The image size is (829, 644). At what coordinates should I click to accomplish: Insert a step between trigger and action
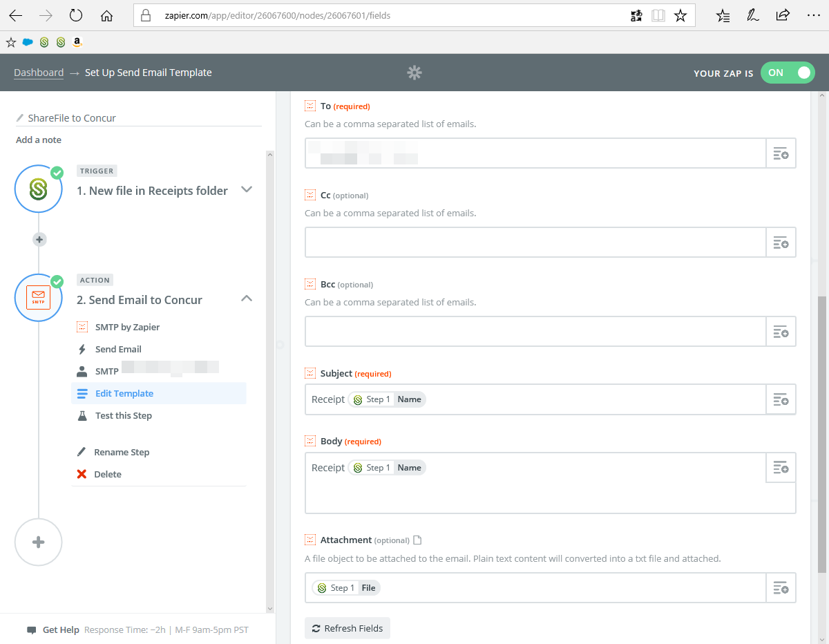[x=39, y=240]
